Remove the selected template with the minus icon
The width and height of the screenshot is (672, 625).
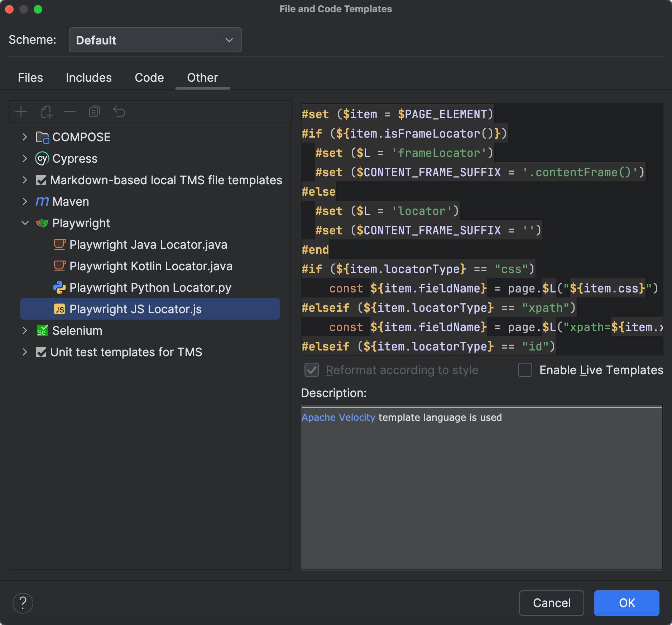click(70, 111)
